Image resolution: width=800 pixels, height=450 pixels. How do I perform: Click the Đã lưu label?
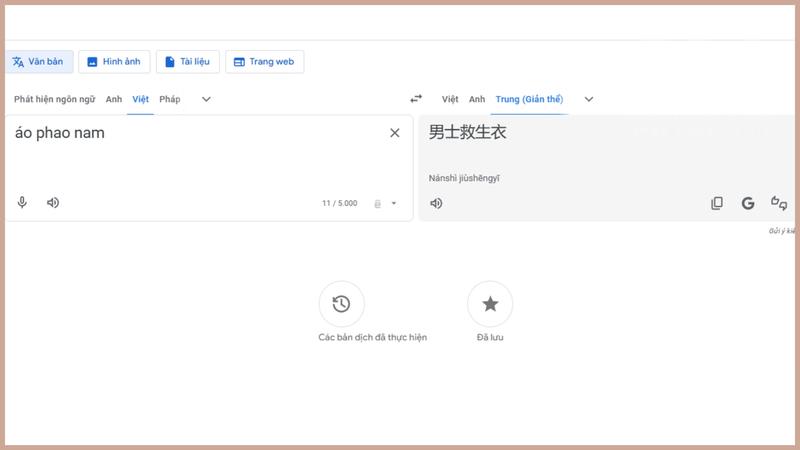pos(490,337)
